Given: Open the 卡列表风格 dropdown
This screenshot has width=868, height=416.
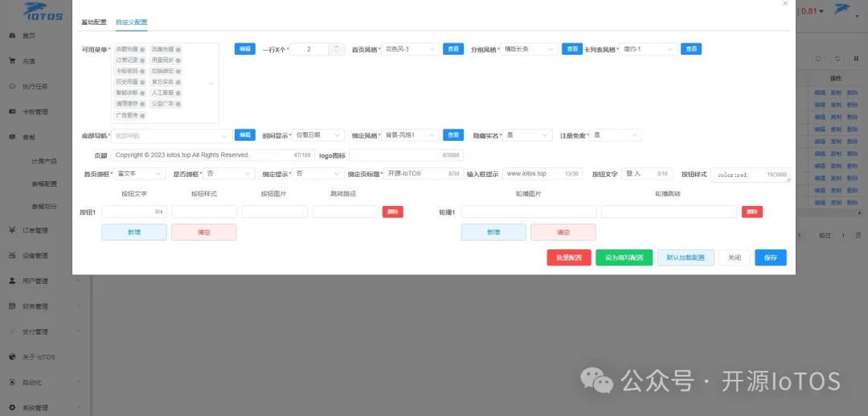Looking at the screenshot, I should 649,49.
